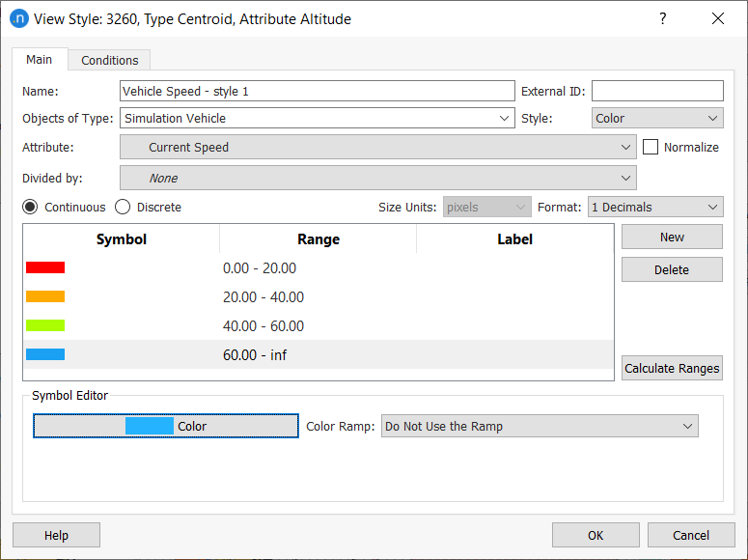Click the Aimsun app icon in title bar
This screenshot has width=748, height=560.
pyautogui.click(x=19, y=19)
